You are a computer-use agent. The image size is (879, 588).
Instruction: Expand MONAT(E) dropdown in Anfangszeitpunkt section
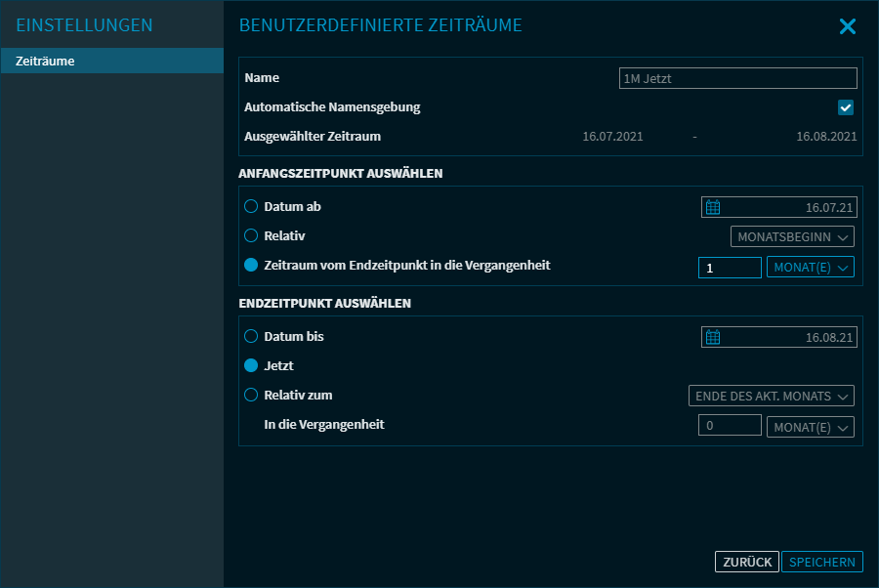click(x=810, y=268)
